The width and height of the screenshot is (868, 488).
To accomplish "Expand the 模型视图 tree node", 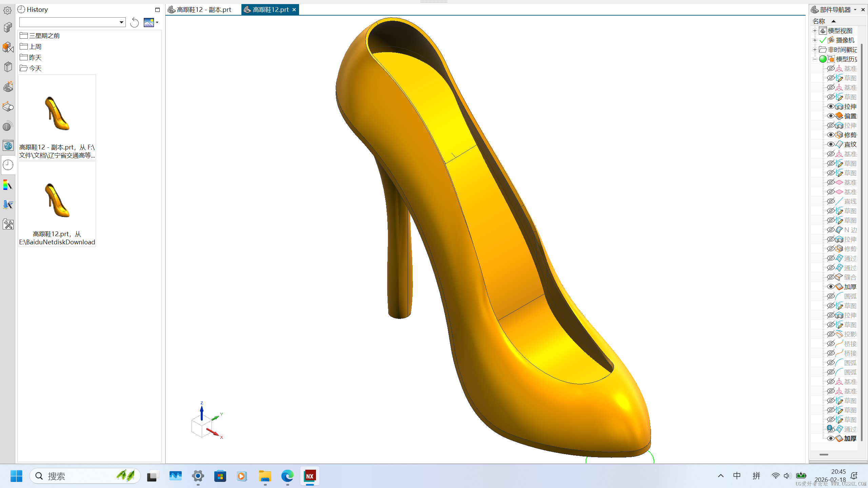I will (815, 30).
